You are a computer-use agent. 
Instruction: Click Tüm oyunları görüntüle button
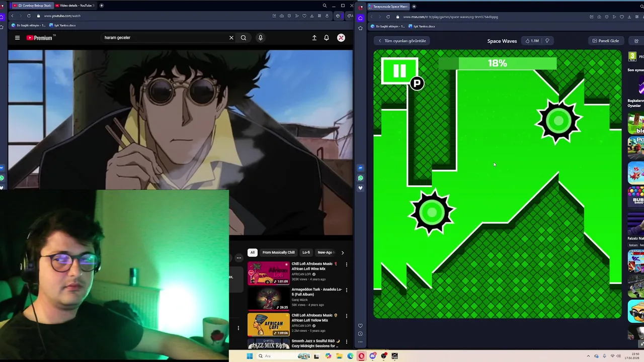pyautogui.click(x=403, y=41)
